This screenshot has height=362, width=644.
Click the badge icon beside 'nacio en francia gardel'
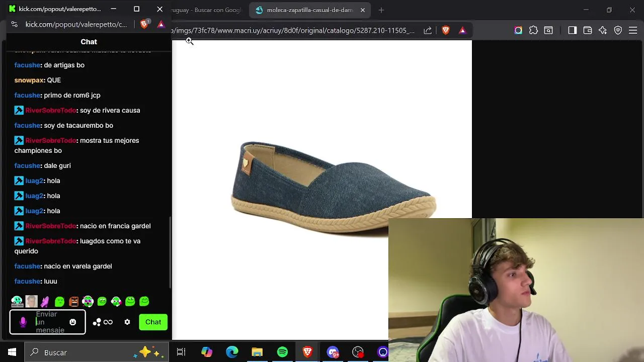pyautogui.click(x=19, y=226)
